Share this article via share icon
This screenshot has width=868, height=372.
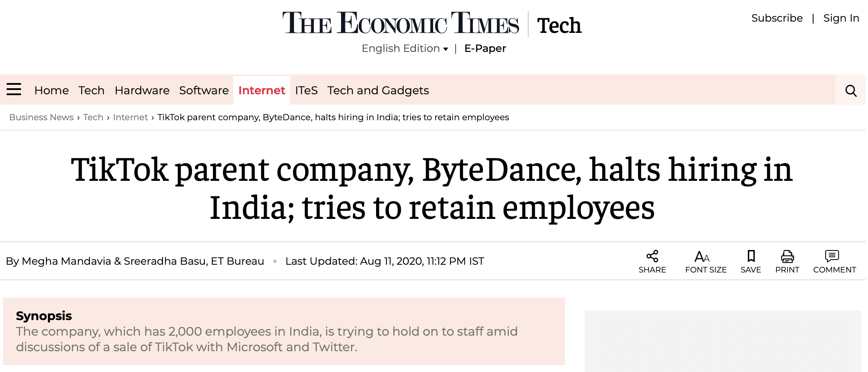[x=652, y=257]
